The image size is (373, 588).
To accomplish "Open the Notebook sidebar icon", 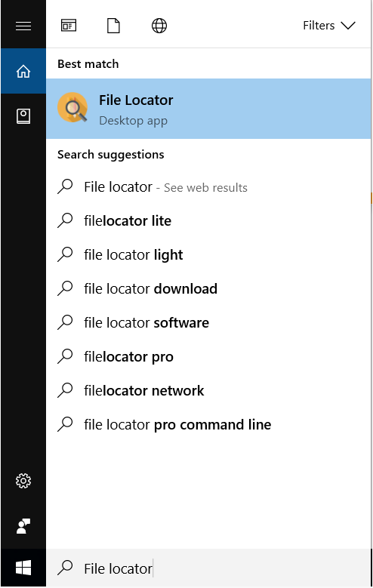I will coord(23,116).
